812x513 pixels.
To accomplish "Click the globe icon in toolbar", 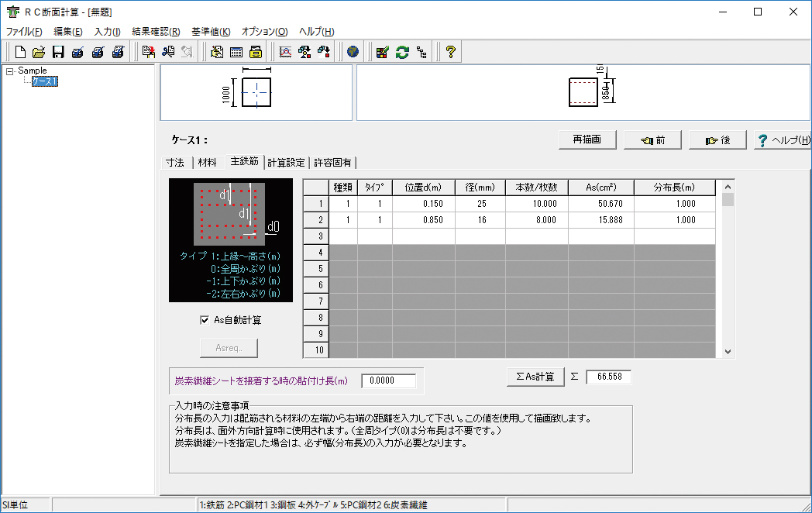I will click(x=353, y=53).
